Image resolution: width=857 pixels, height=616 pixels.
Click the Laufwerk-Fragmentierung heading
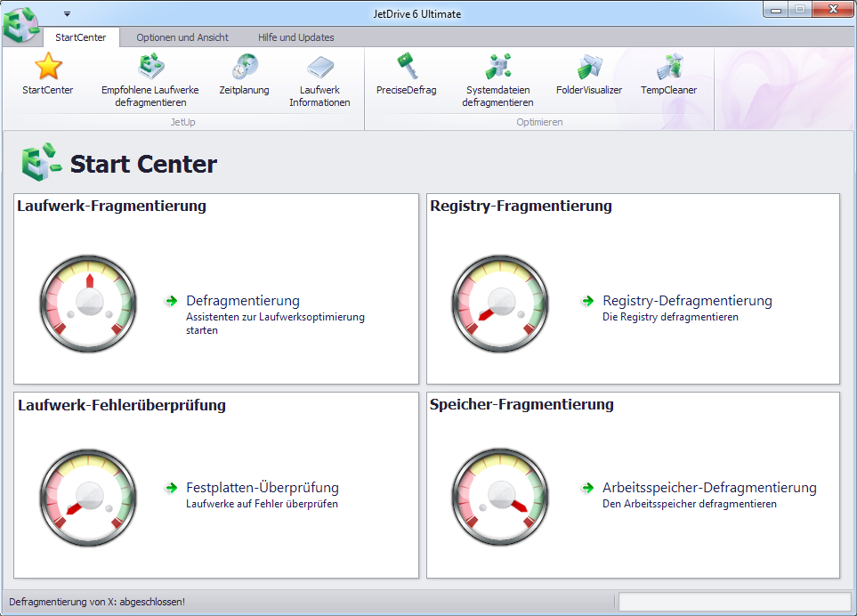point(111,206)
